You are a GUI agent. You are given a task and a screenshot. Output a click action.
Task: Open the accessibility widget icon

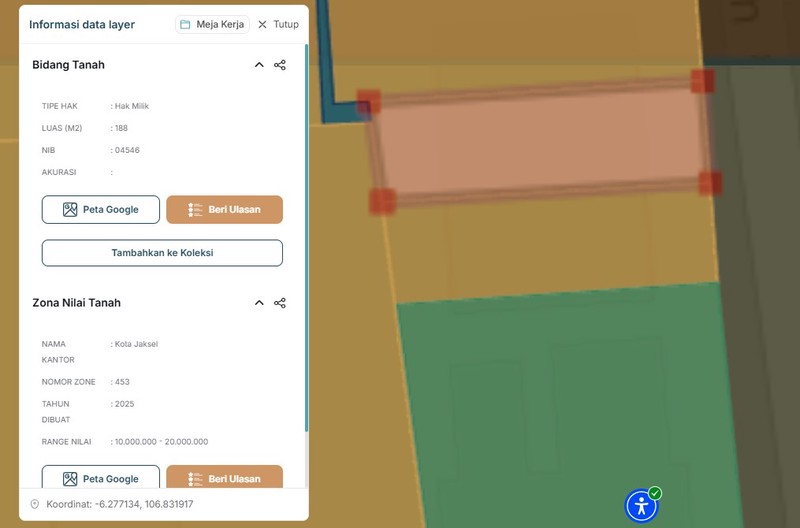click(x=641, y=506)
